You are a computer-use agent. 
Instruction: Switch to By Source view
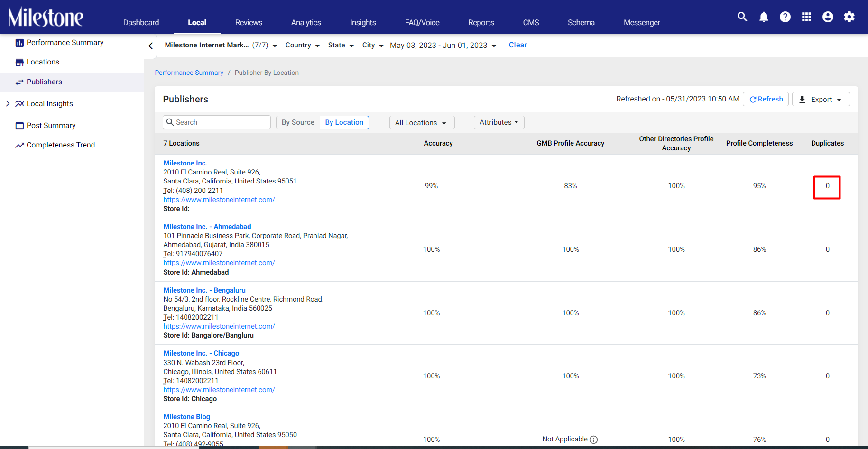point(298,122)
